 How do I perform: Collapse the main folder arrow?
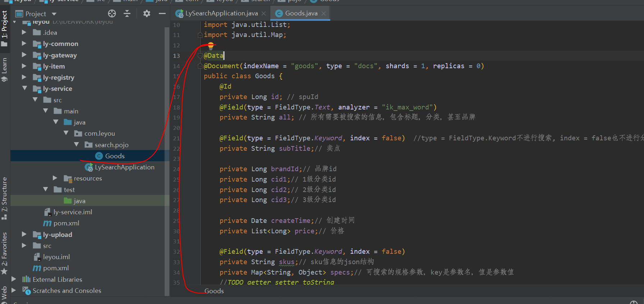point(45,111)
